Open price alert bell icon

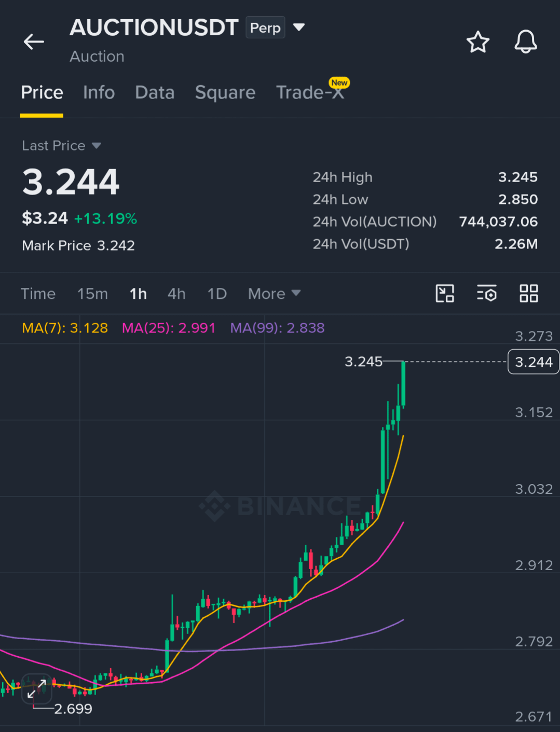pyautogui.click(x=525, y=42)
